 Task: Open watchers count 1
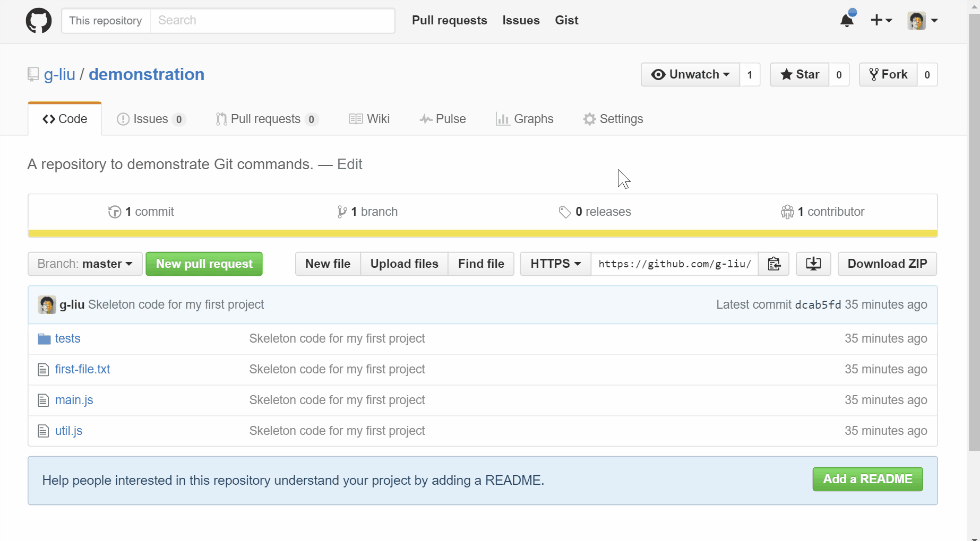(x=750, y=75)
